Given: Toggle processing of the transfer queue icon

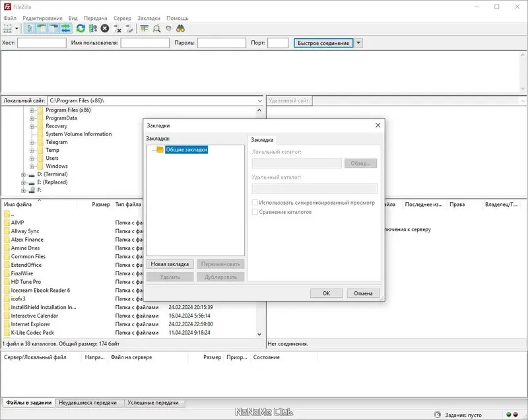Looking at the screenshot, I should coord(93,28).
